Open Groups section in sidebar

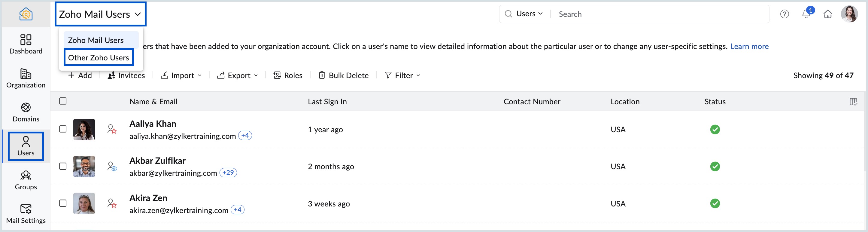click(x=26, y=180)
